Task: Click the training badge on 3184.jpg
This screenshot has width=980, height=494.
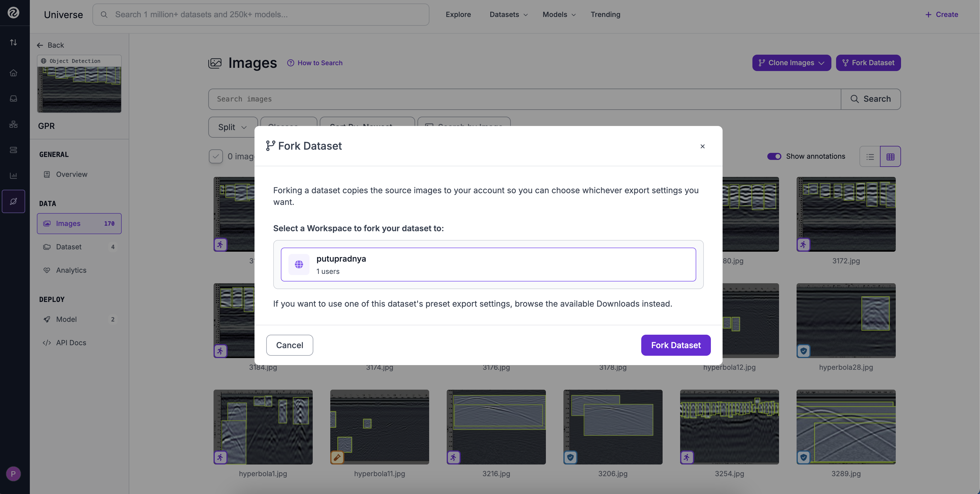Action: click(x=220, y=351)
